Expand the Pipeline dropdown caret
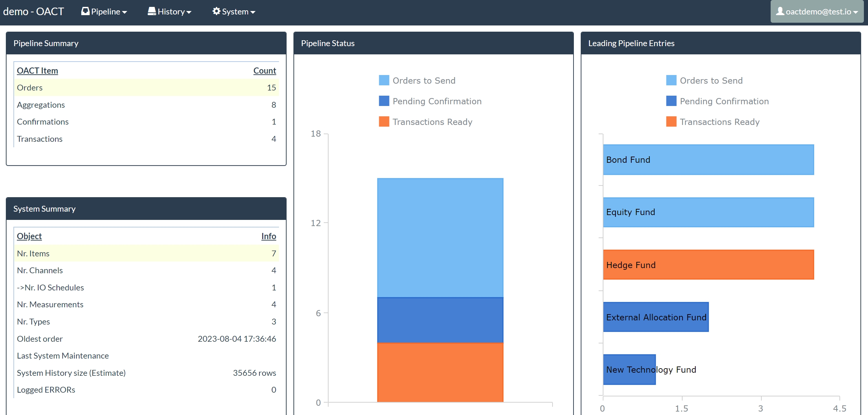 coord(125,12)
